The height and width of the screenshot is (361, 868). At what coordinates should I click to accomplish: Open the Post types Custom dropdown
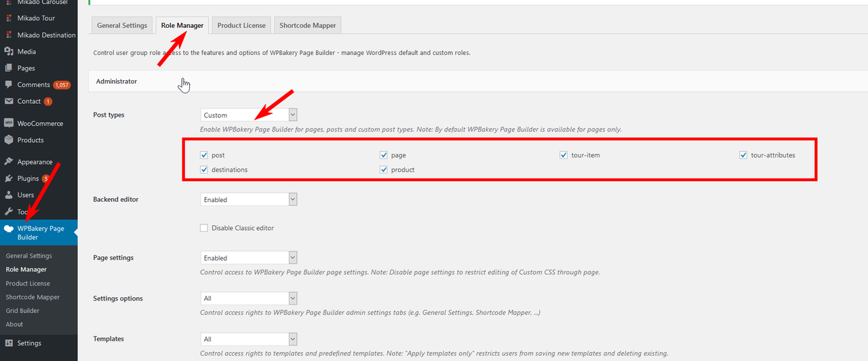tap(249, 115)
